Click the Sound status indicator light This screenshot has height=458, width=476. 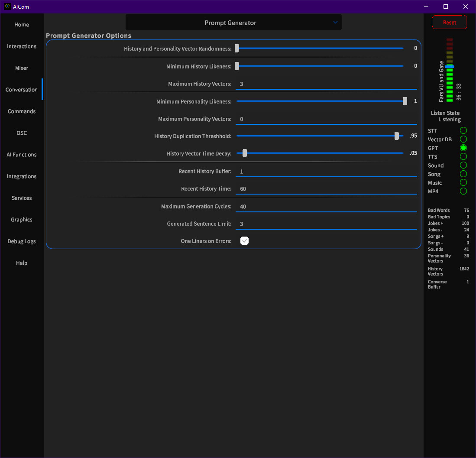pos(463,165)
